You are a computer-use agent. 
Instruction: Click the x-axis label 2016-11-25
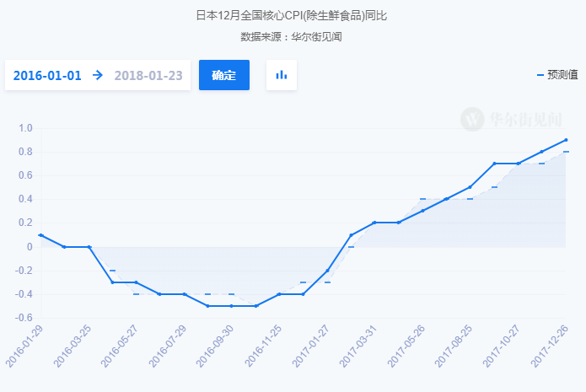tap(263, 346)
